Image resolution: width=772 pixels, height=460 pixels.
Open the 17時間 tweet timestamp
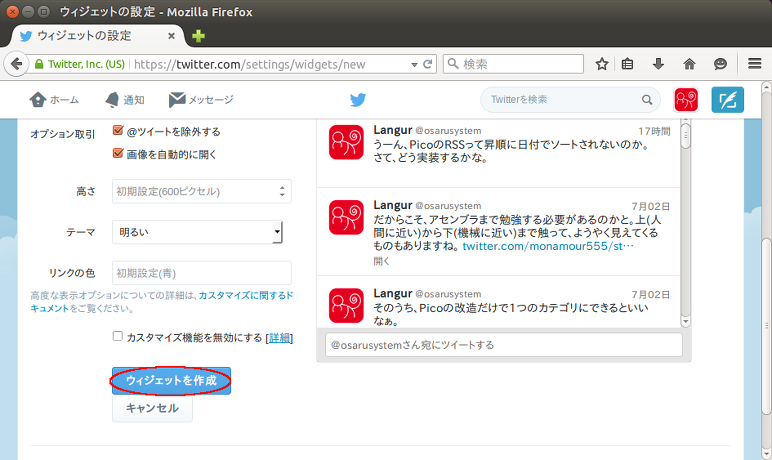[x=654, y=131]
